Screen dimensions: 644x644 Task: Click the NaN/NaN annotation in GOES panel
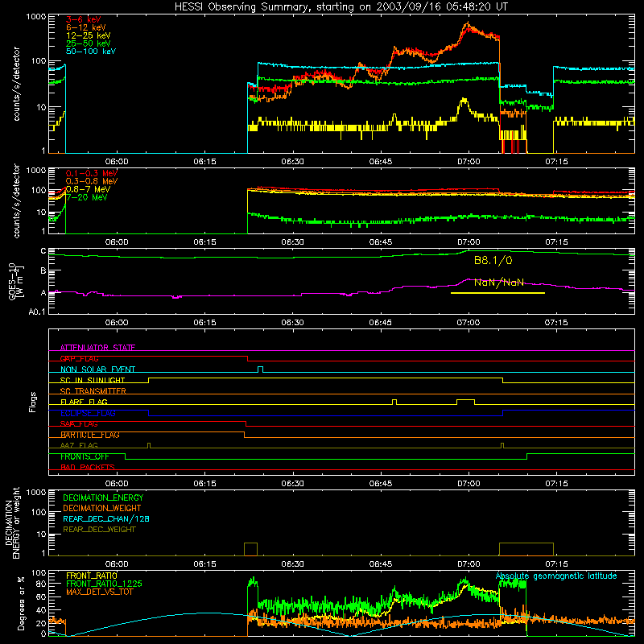coord(499,283)
